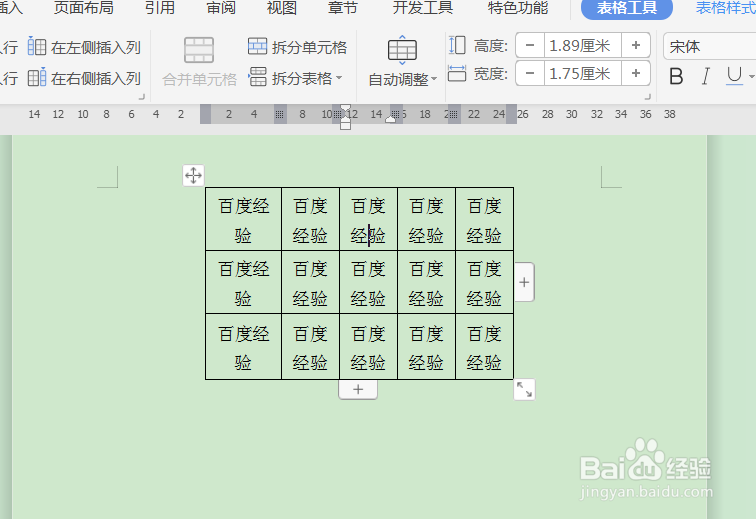The width and height of the screenshot is (756, 519).
Task: Increase the row height with plus
Action: click(x=636, y=45)
